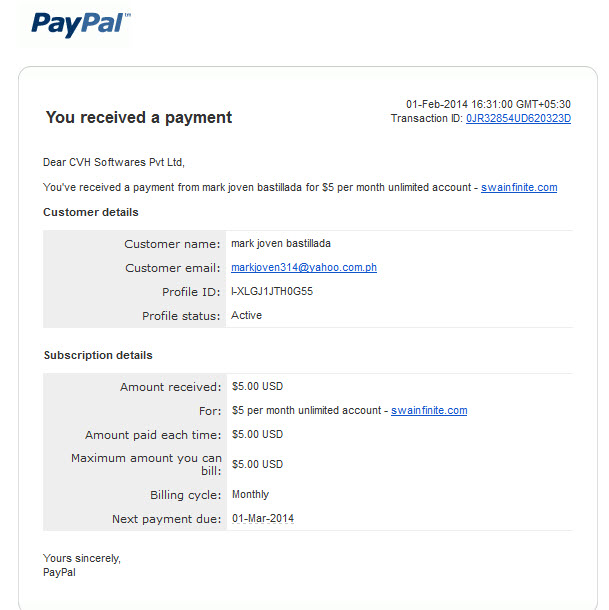Click the Yours sincerely PayPal signature
This screenshot has width=609, height=610.
[x=82, y=565]
